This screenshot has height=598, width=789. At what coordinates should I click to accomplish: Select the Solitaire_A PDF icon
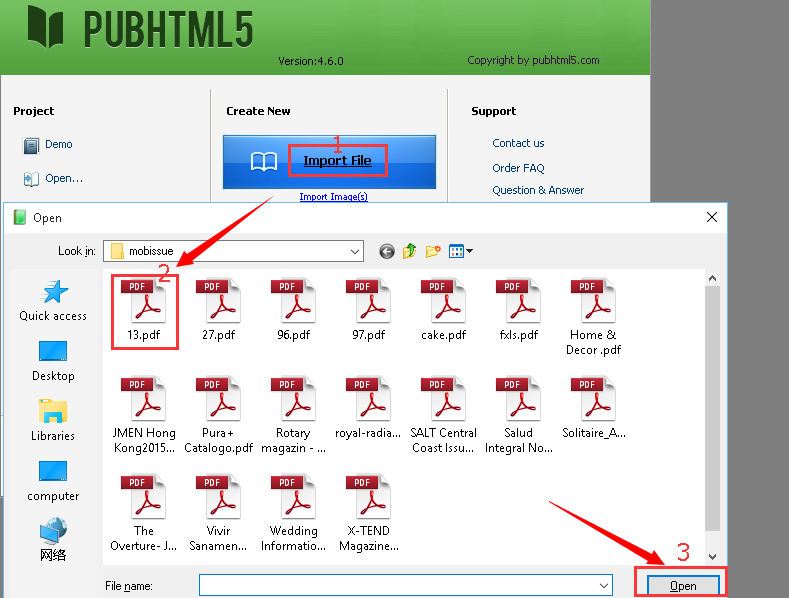tap(593, 398)
